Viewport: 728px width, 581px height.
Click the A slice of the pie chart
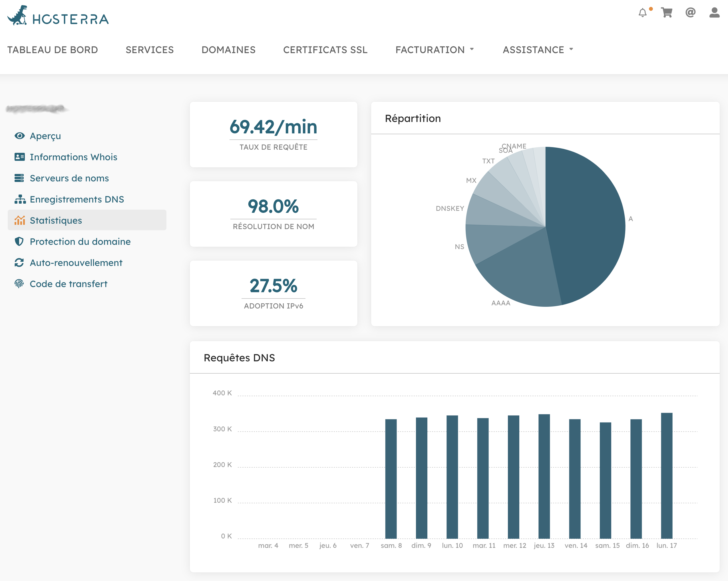click(588, 223)
